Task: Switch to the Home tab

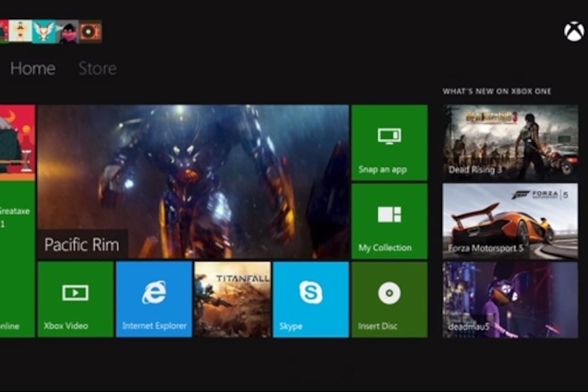Action: click(x=33, y=69)
